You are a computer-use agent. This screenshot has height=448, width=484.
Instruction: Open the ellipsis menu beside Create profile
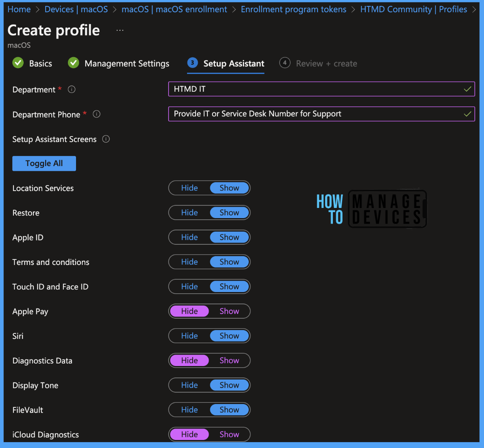click(120, 30)
